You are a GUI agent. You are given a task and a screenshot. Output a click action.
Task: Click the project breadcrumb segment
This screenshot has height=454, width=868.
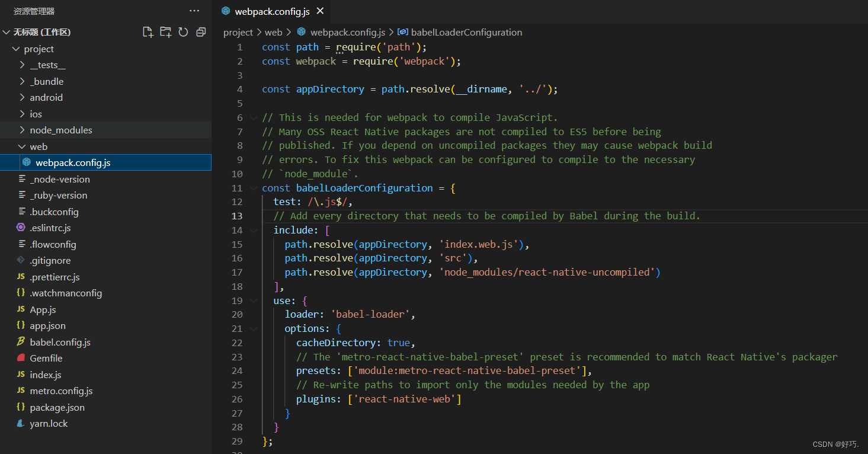238,33
